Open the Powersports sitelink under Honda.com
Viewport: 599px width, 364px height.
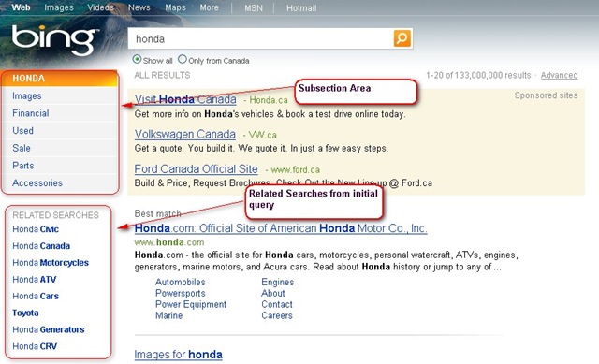[181, 293]
